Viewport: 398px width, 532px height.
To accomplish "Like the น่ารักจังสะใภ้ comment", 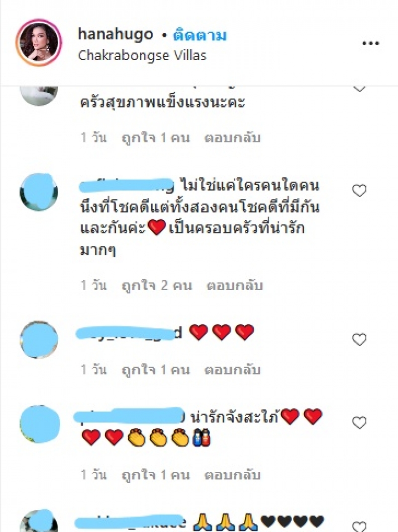I will coord(359,423).
